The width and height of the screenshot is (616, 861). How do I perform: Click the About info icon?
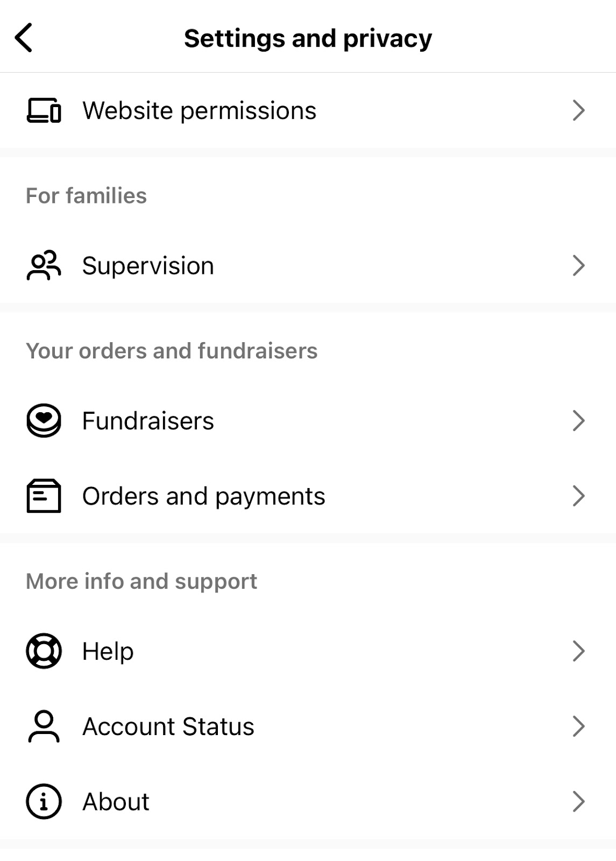click(44, 801)
